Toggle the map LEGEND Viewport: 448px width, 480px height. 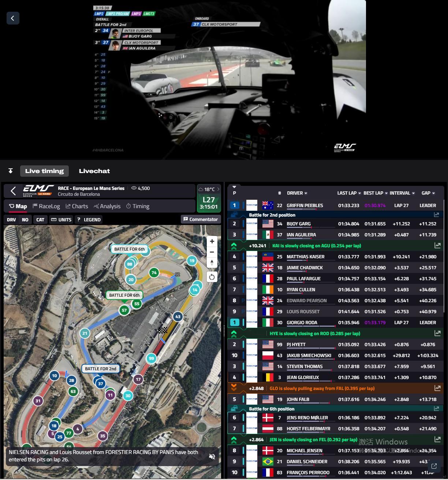click(89, 220)
